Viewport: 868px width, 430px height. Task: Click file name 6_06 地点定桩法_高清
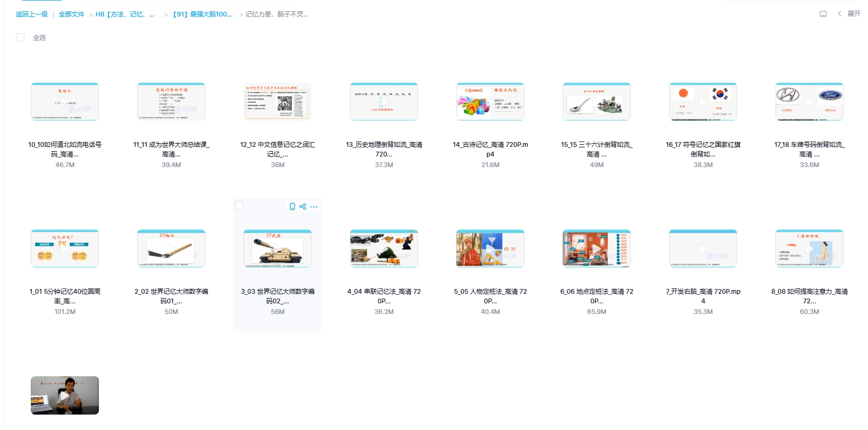pyautogui.click(x=597, y=296)
